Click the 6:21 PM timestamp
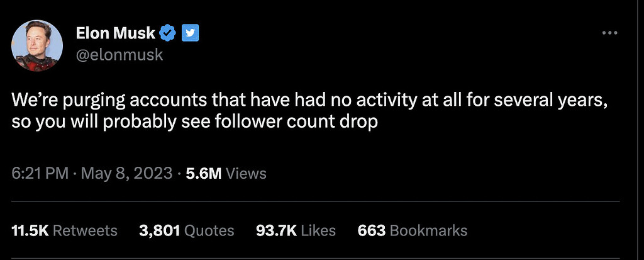This screenshot has height=260, width=644. (40, 173)
